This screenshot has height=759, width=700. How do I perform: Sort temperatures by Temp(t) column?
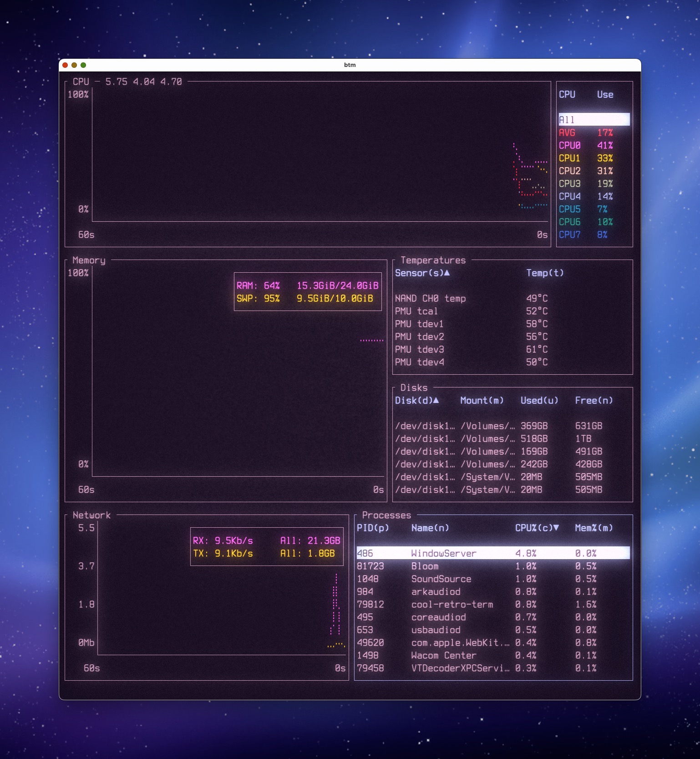545,273
